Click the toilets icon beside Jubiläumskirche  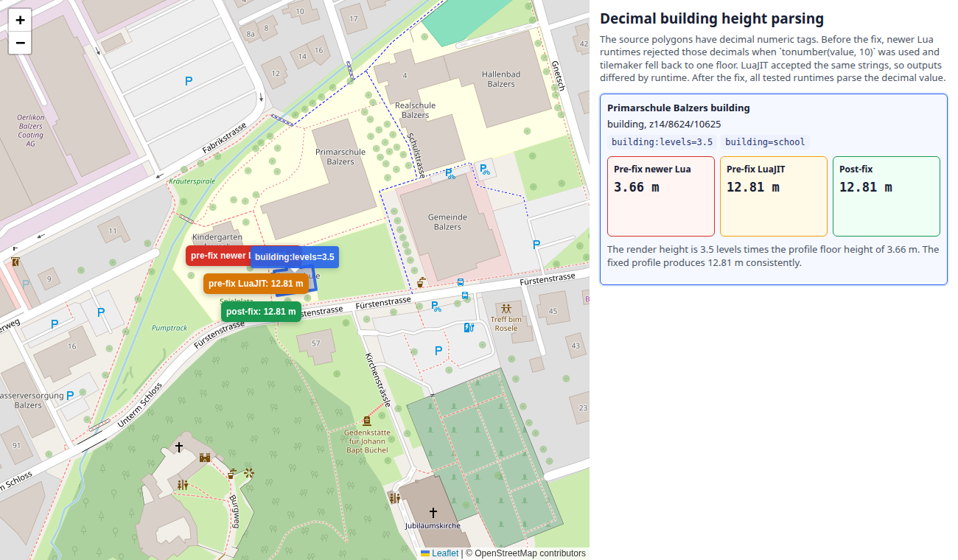[395, 498]
